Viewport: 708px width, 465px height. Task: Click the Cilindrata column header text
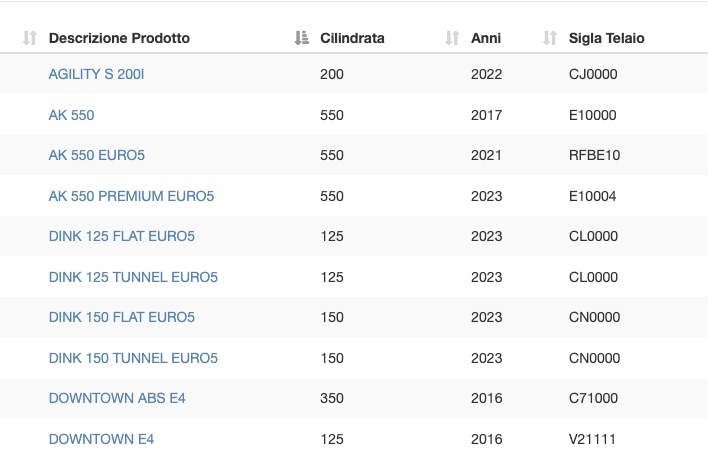pyautogui.click(x=352, y=38)
